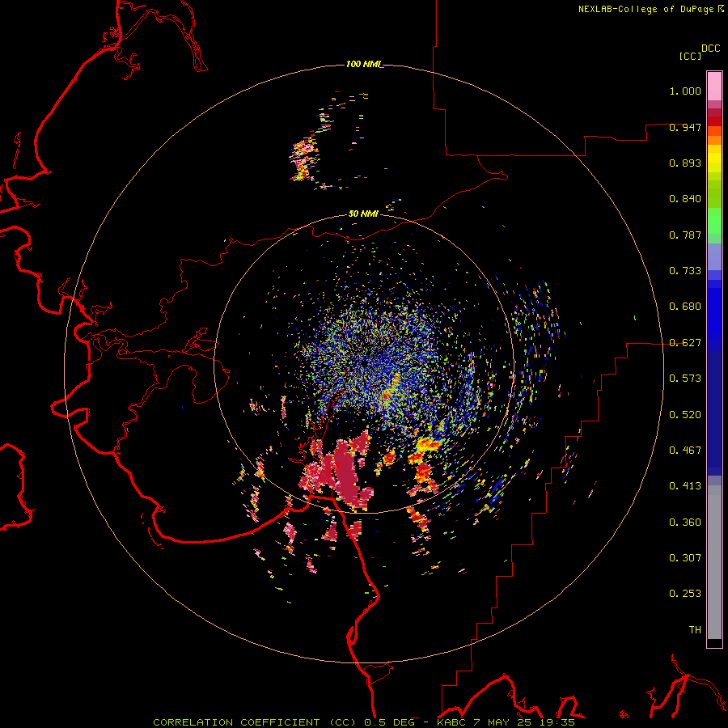Click the 100 NMI range ring label
This screenshot has width=728, height=728.
tap(364, 64)
